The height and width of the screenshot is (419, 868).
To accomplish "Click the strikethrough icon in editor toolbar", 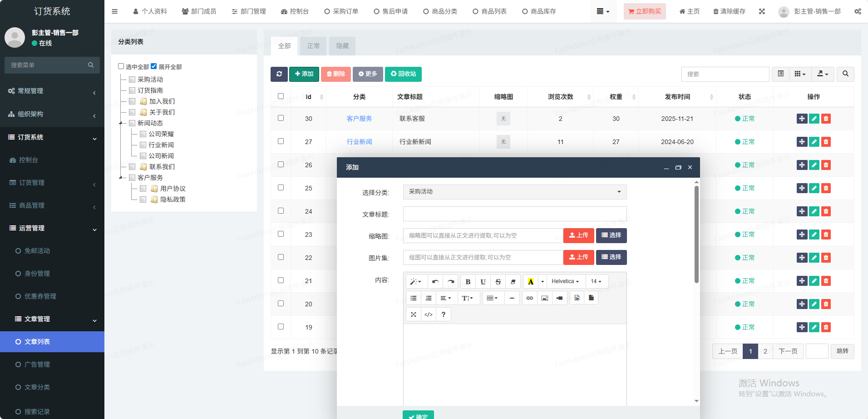I will tap(498, 282).
